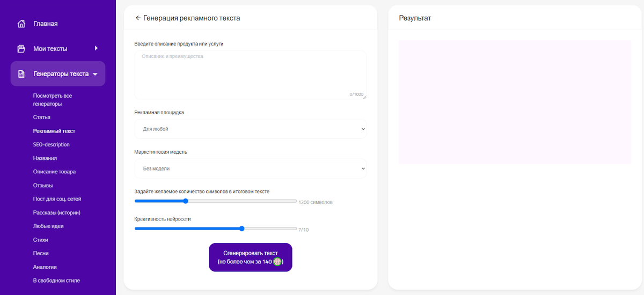Open the Рекламная площадка dropdown
The image size is (644, 295).
tap(250, 129)
